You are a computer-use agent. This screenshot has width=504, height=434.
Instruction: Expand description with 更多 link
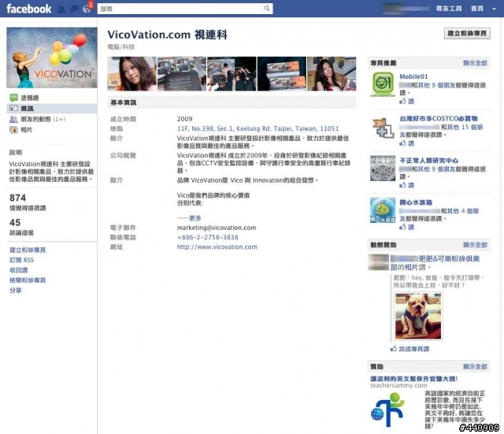pyautogui.click(x=195, y=218)
